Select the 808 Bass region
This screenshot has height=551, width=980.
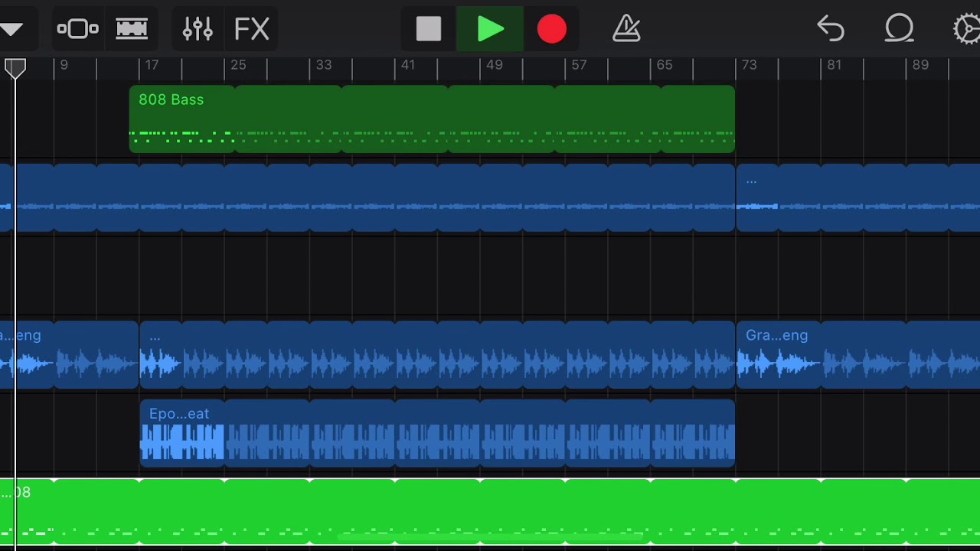(x=432, y=119)
